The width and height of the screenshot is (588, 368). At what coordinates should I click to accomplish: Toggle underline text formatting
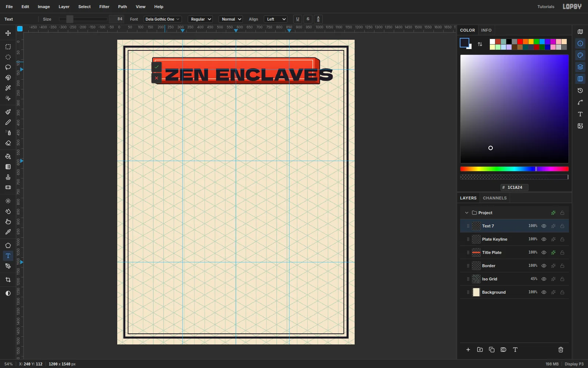coord(298,19)
